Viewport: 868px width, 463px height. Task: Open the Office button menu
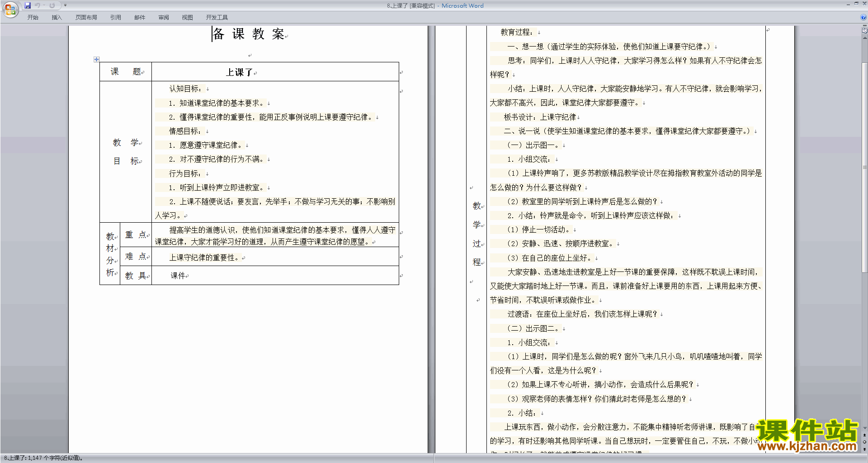click(x=10, y=9)
